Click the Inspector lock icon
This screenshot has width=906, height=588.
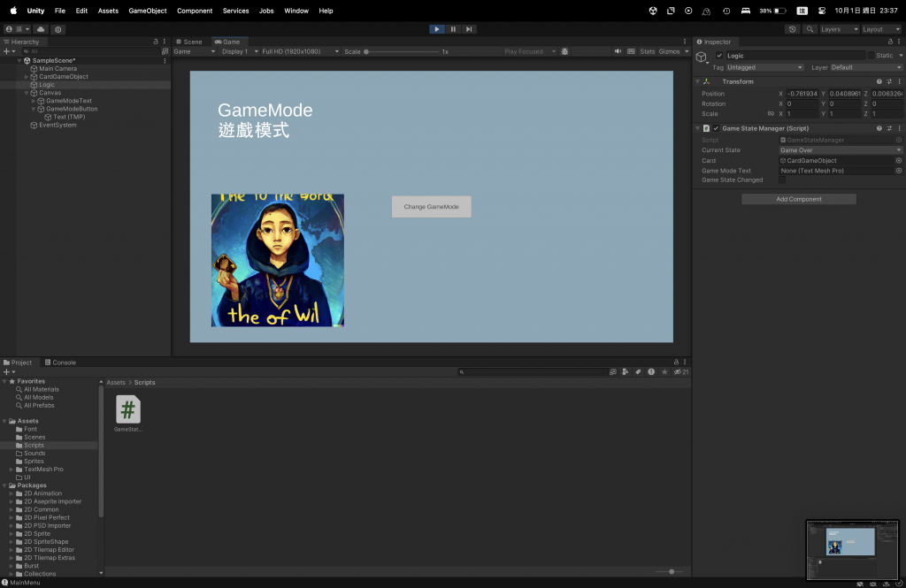click(890, 42)
